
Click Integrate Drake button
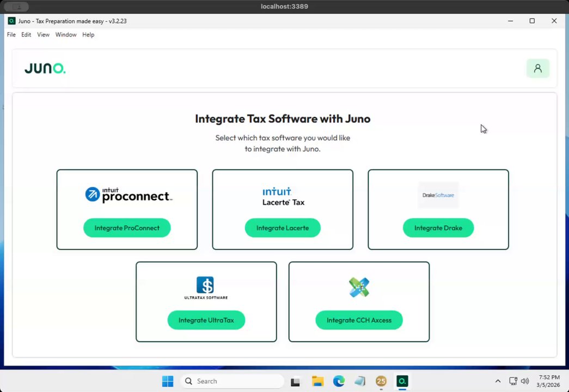[x=438, y=228]
